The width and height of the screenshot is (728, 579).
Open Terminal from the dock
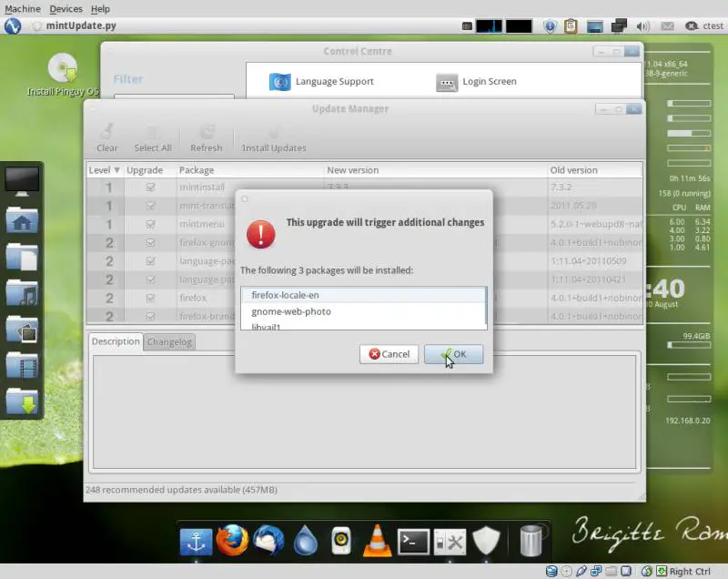413,542
